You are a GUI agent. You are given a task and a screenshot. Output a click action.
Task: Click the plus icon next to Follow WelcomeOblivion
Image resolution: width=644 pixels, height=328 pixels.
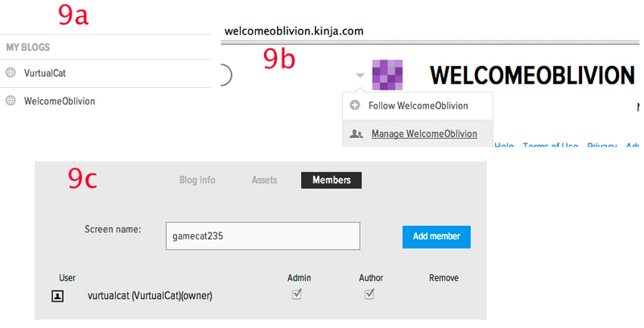point(355,106)
